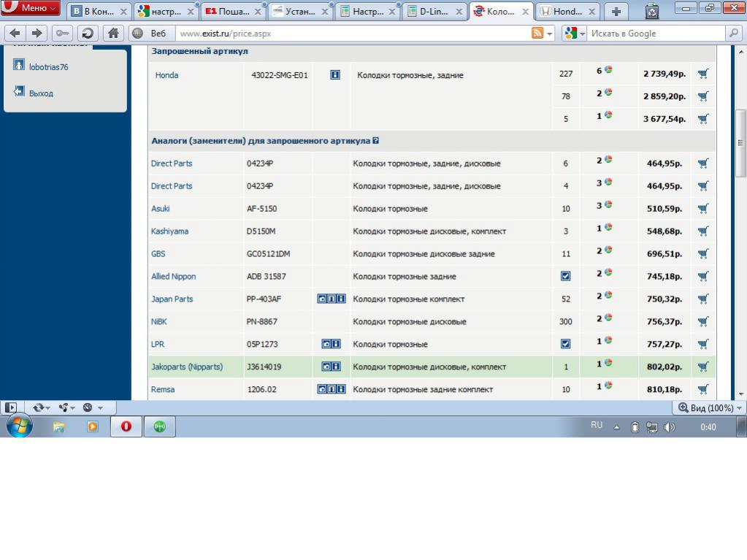
Task: Switch to the настр... Google tab
Action: coord(165,12)
